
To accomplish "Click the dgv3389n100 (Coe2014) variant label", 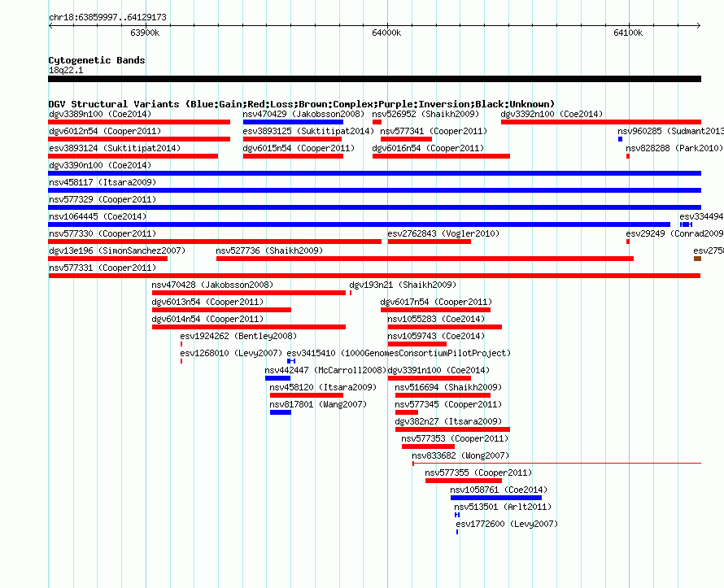I will (100, 114).
